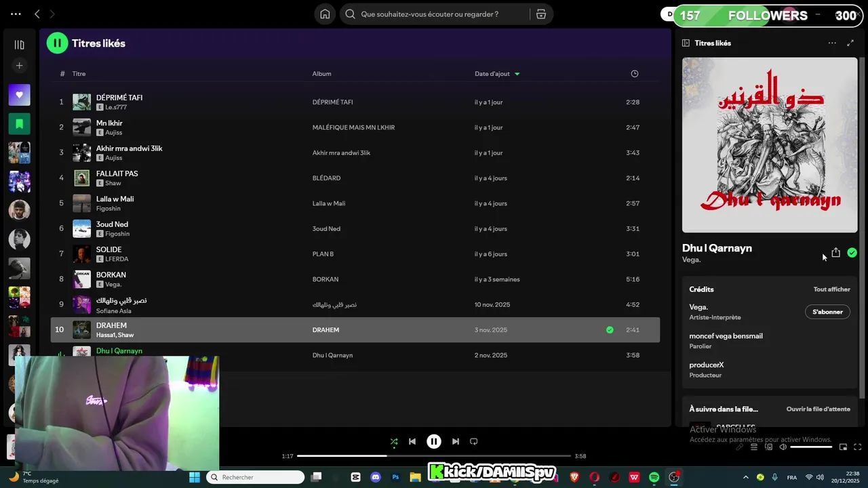Share Dhu l Qarnayn via share icon
The height and width of the screenshot is (488, 868).
[x=835, y=253]
